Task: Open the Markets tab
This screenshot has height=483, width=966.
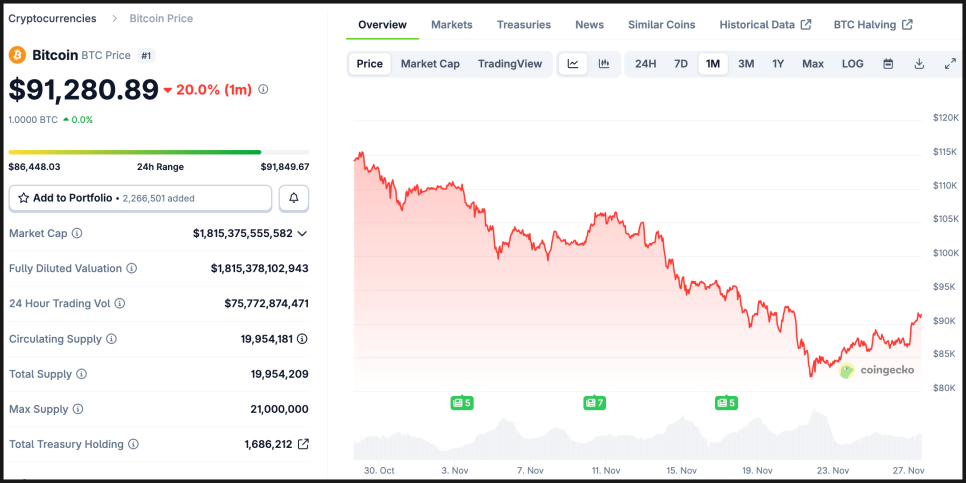Action: (451, 25)
